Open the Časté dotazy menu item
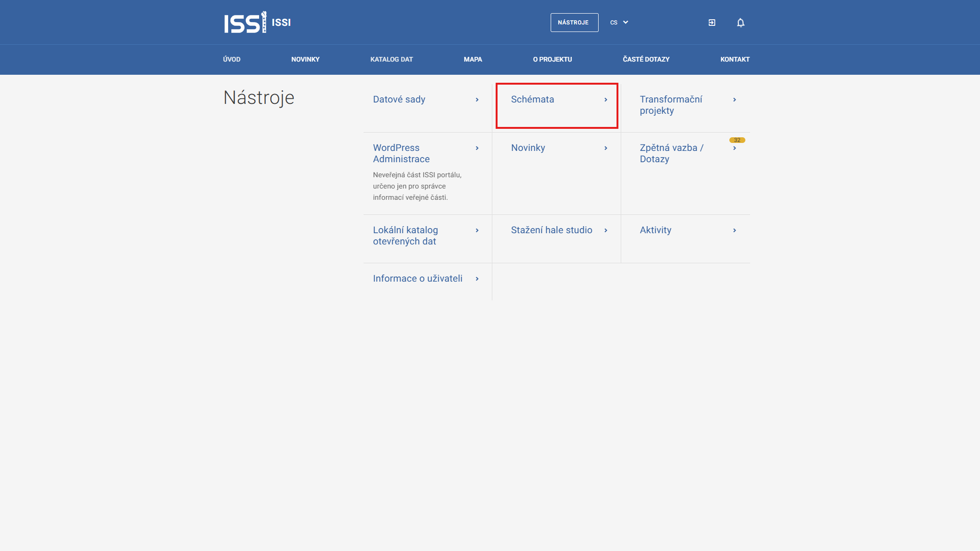The height and width of the screenshot is (551, 980). pos(646,59)
